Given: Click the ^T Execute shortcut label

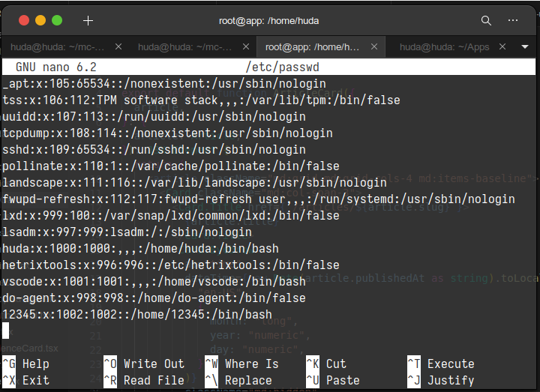Looking at the screenshot, I should point(440,364).
